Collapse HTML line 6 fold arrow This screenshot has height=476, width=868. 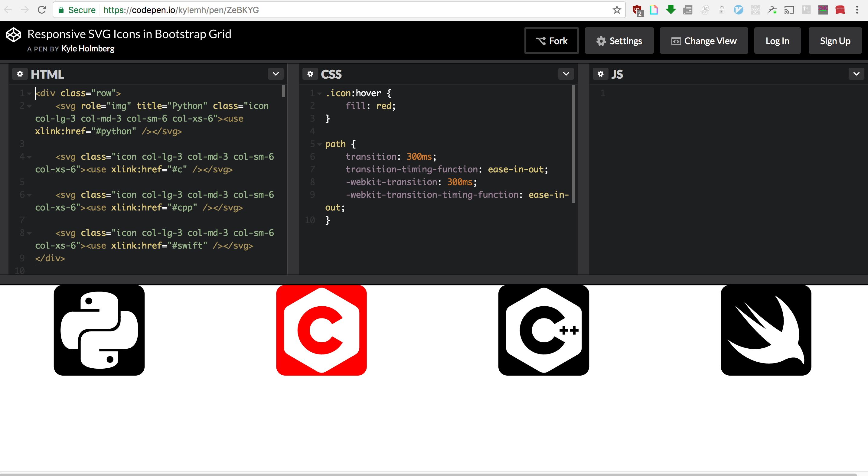(29, 195)
